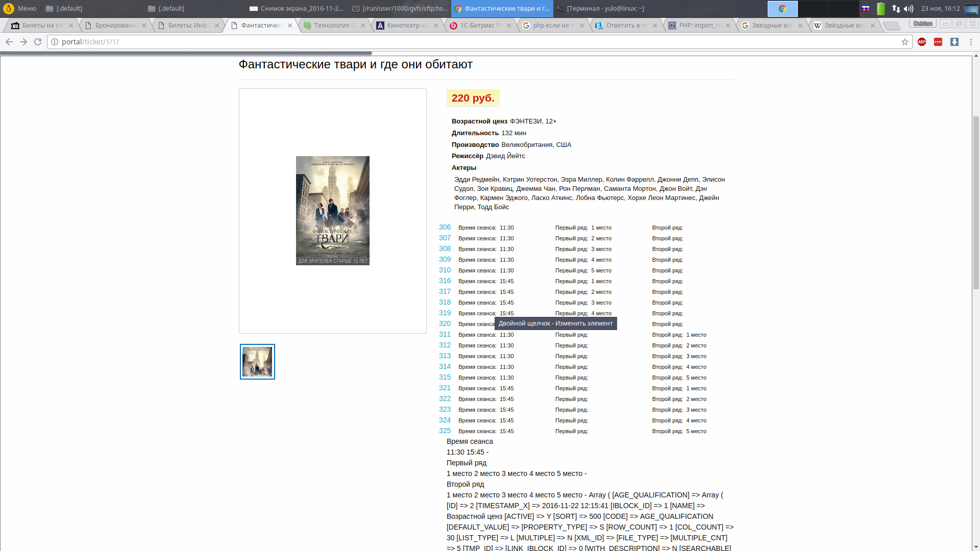Screen dimensions: 980x551
Task: Open Chrome's three-dot menu
Action: [970, 42]
